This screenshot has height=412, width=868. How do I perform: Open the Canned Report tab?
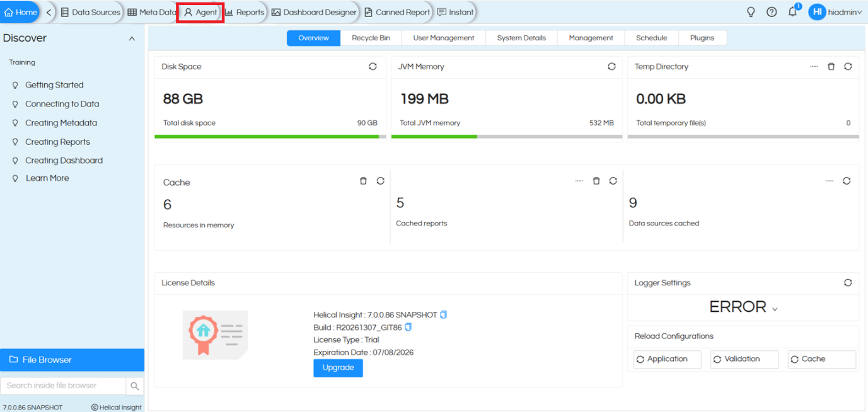point(397,13)
